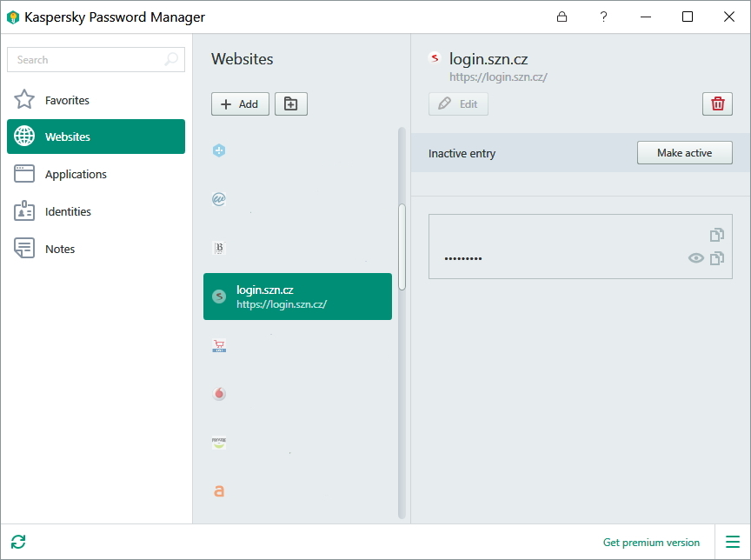Select the login.szn.cz list entry
The image size is (751, 560).
coord(297,297)
